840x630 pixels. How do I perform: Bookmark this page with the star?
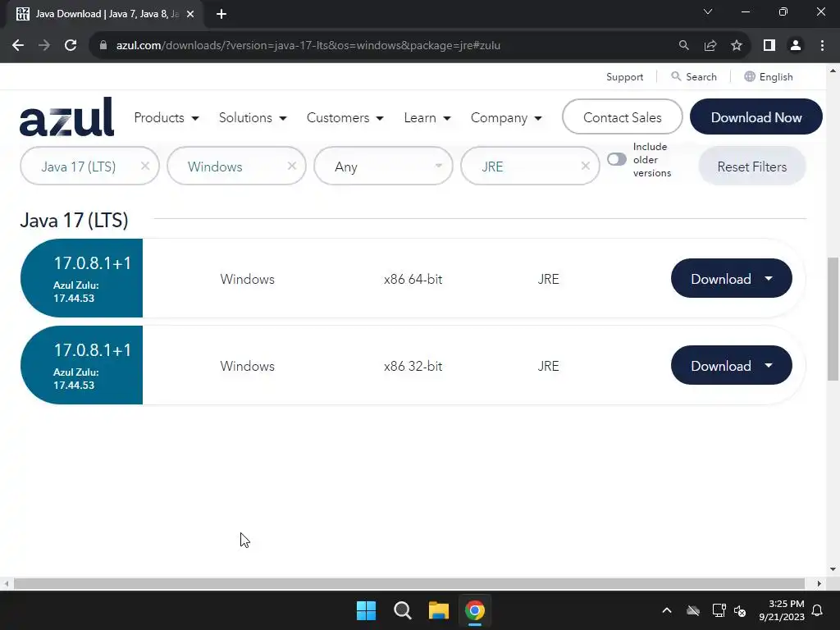737,45
